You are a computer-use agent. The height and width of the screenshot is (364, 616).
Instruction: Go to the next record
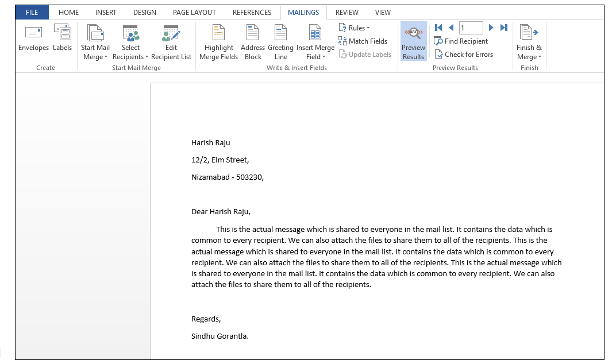click(491, 28)
